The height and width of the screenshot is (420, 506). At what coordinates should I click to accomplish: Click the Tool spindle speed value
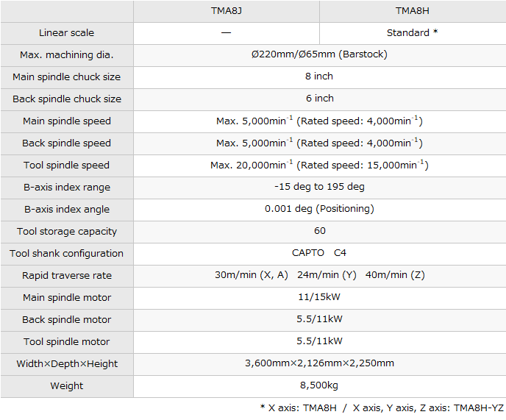click(x=319, y=165)
